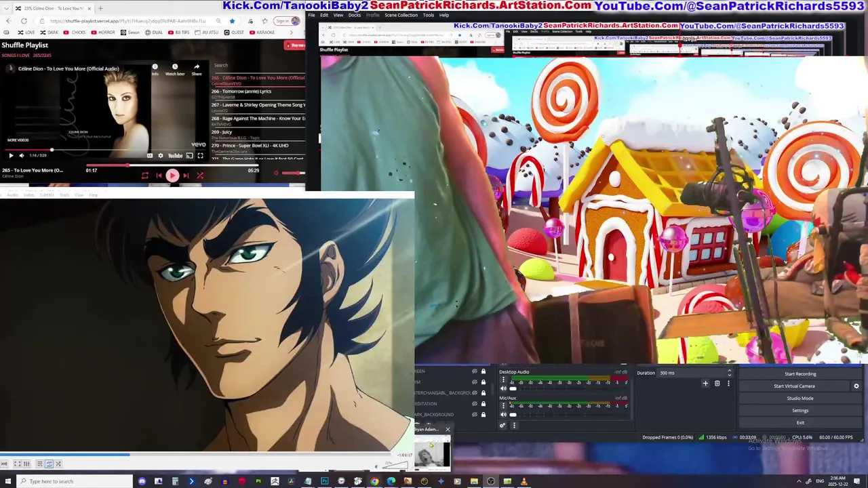Toggle visibility of MEDITATION source in OBS
868x488 pixels.
[475, 404]
